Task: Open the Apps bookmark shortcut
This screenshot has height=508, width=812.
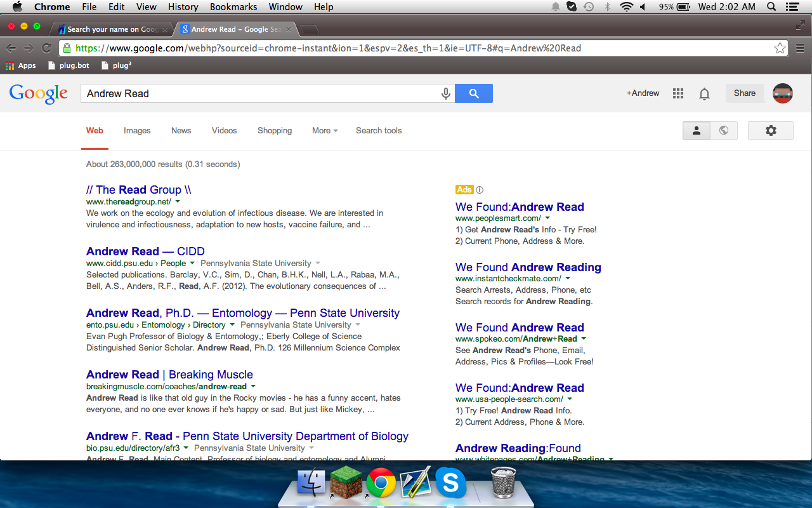Action: 20,65
